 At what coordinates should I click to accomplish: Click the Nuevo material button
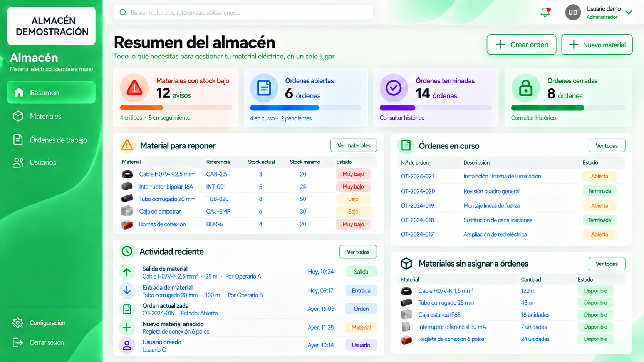coord(597,45)
